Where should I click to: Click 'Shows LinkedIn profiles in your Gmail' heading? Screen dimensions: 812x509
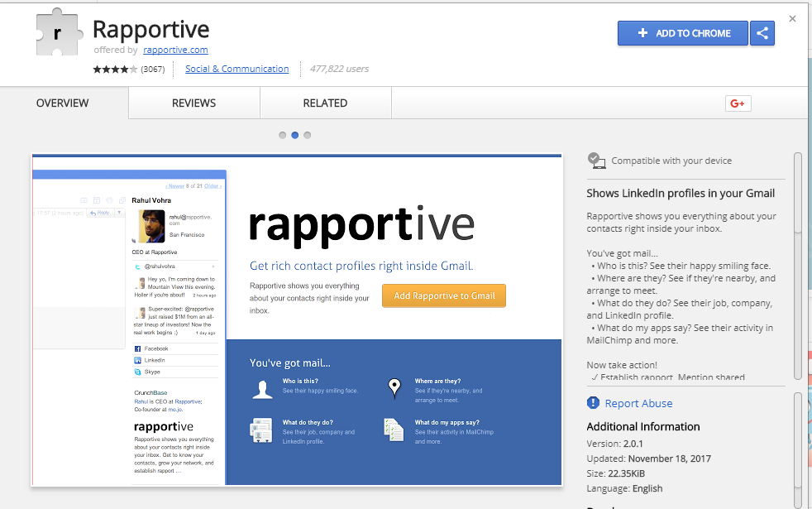pyautogui.click(x=681, y=194)
